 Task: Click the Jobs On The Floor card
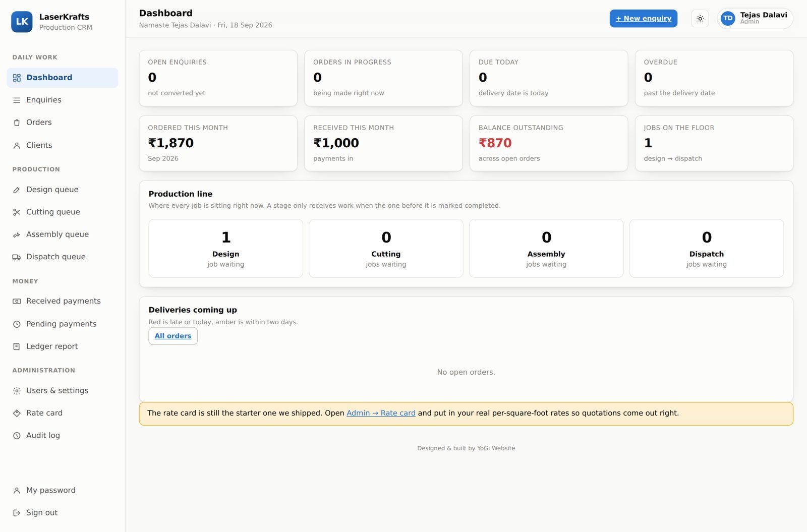click(x=714, y=144)
